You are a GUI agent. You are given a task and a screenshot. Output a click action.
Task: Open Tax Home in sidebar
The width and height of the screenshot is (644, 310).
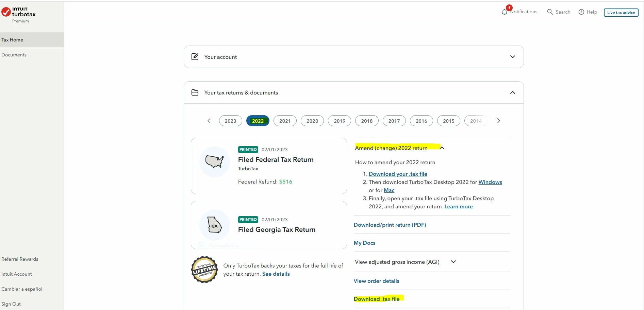[x=32, y=40]
